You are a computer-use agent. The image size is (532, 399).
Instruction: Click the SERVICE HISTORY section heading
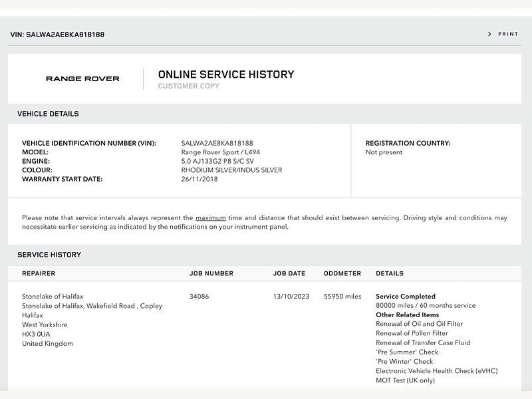(x=49, y=255)
